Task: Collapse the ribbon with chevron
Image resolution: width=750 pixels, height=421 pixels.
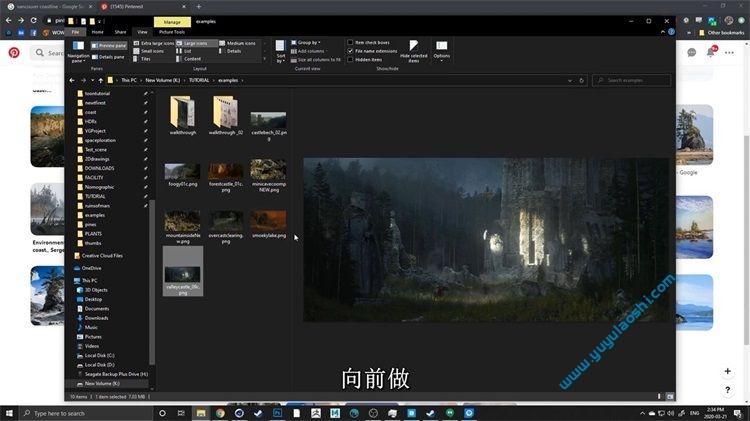Action: (662, 32)
